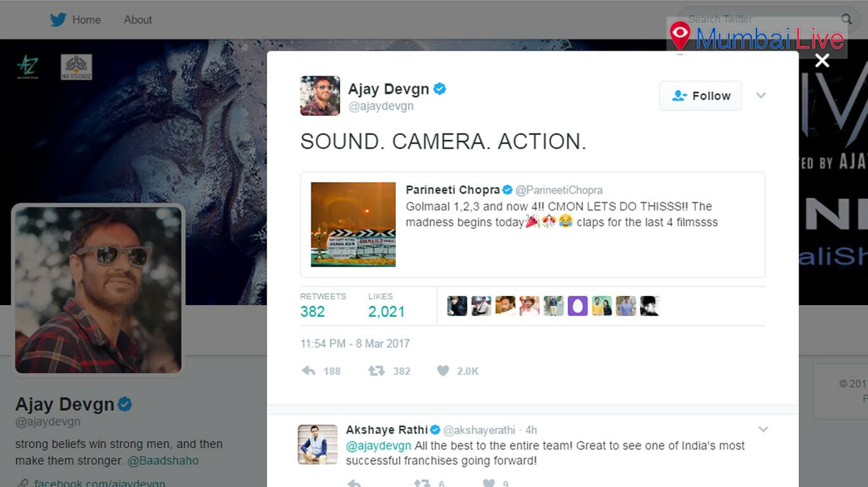Viewport: 868px width, 487px height.
Task: Open facebook.com/ajaydevgn link
Action: click(x=100, y=483)
